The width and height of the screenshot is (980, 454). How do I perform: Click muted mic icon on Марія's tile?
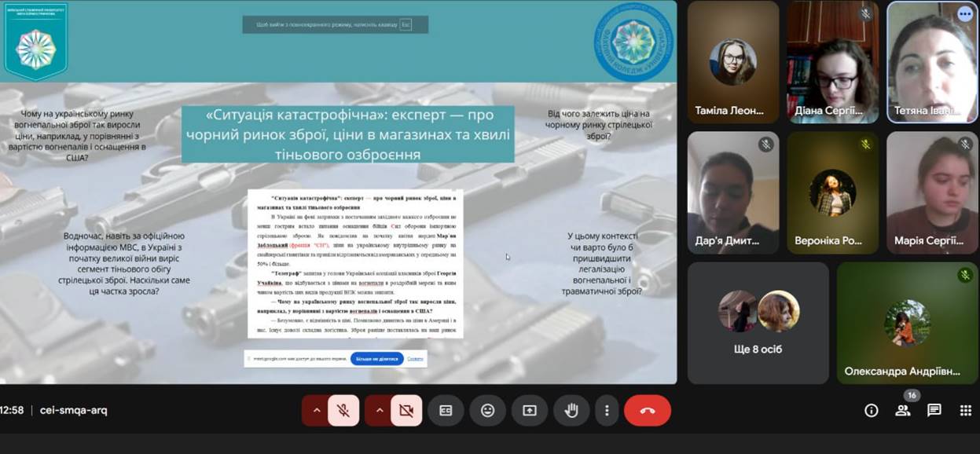tap(965, 145)
